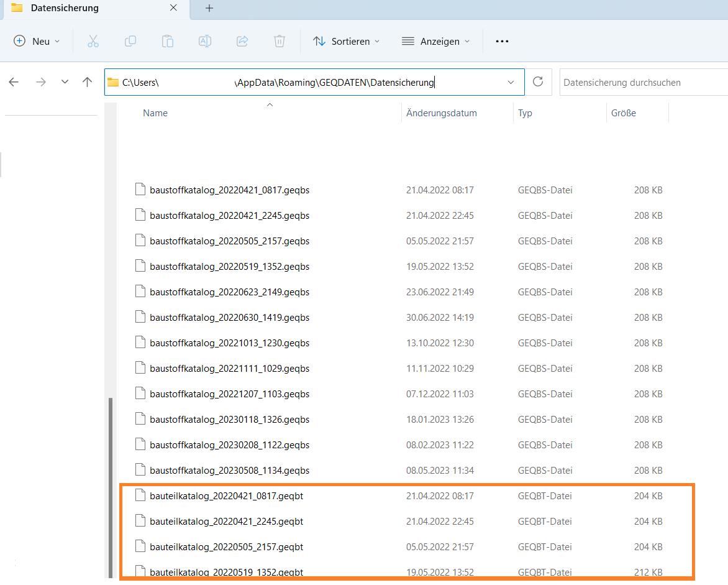The image size is (728, 585).
Task: Click the file icon of baustoffkatalog_20220421_0817.geqbs
Action: click(x=140, y=189)
